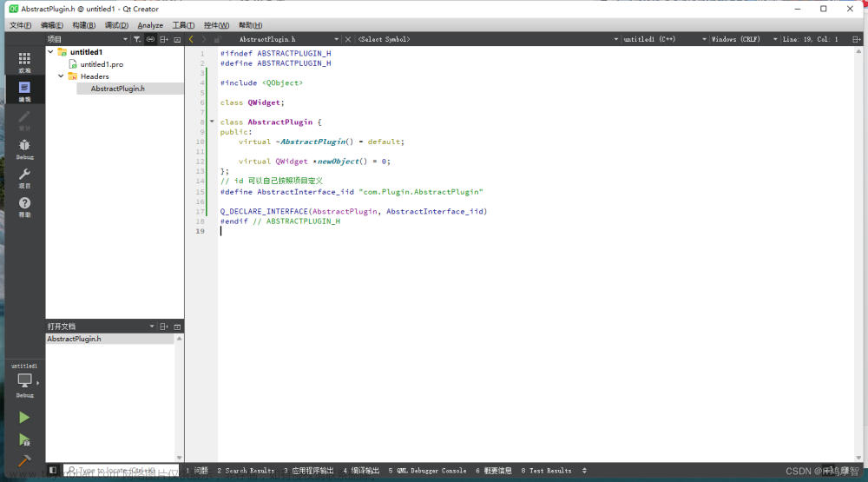This screenshot has width=868, height=482.
Task: Show the General Messages pane
Action: pos(494,471)
